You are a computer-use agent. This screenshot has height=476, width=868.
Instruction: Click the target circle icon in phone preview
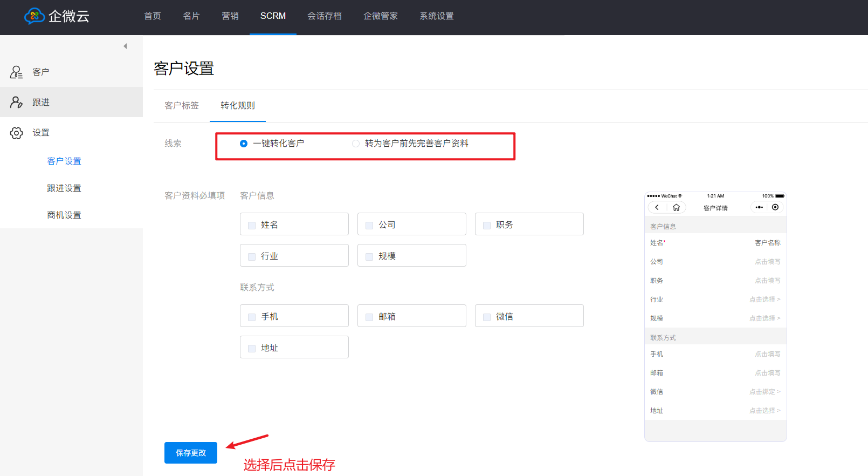[x=775, y=207]
